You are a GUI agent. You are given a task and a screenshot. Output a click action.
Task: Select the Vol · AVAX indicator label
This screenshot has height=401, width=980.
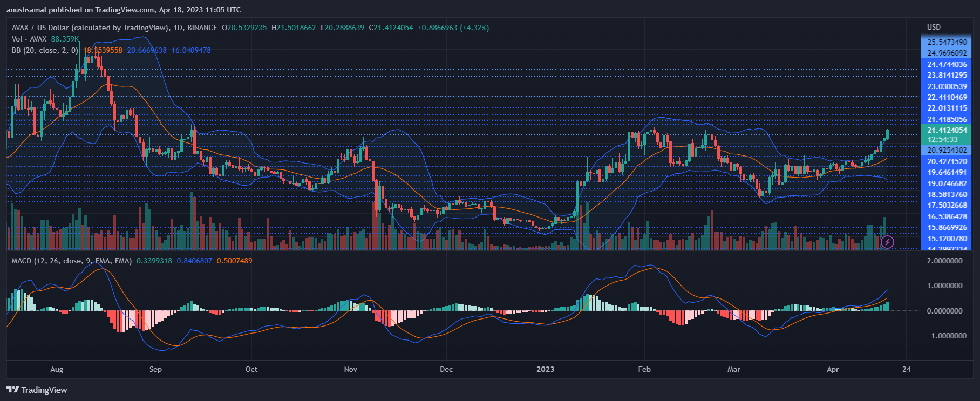(29, 39)
